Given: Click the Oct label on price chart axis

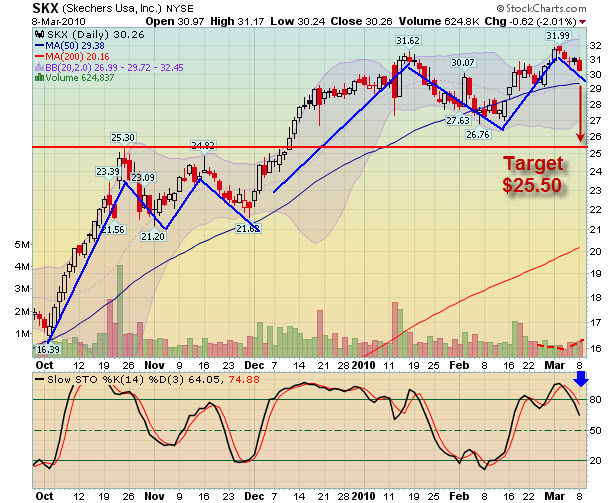Looking at the screenshot, I should click(44, 365).
